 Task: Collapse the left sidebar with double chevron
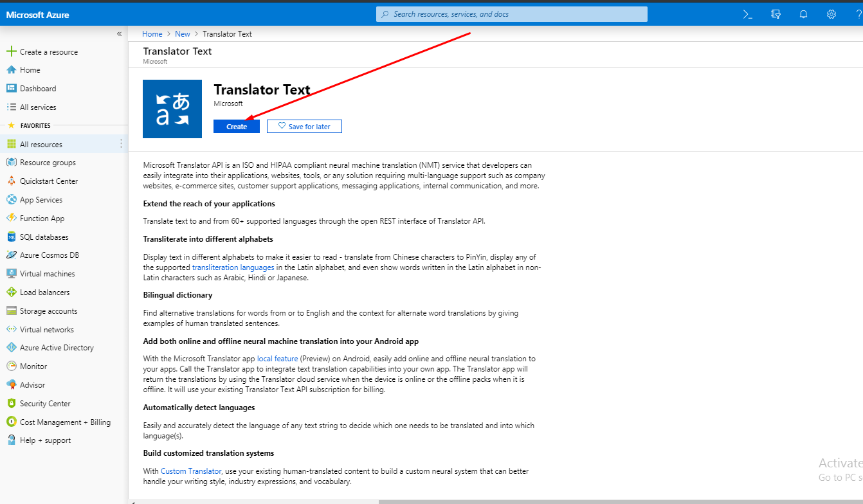coord(119,33)
